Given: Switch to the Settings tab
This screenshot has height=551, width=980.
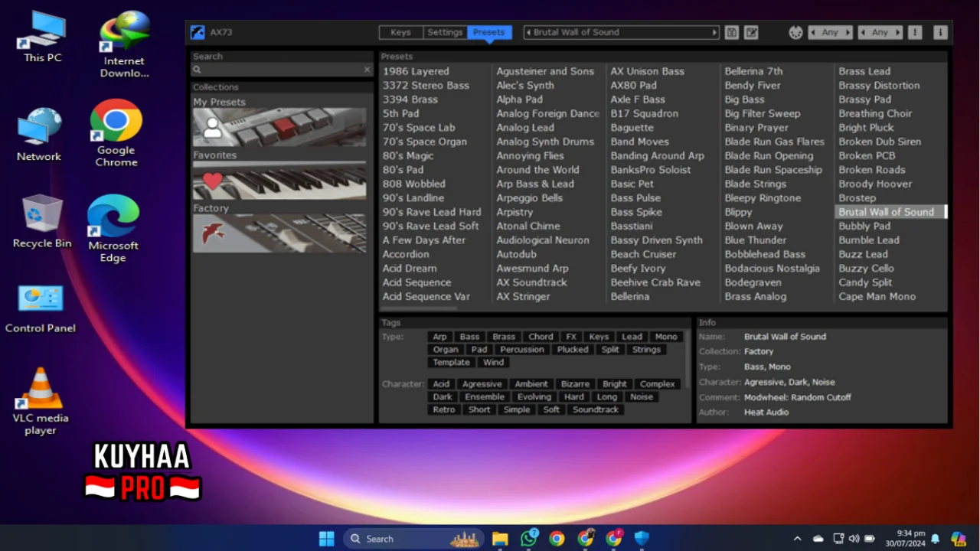Looking at the screenshot, I should click(x=445, y=32).
